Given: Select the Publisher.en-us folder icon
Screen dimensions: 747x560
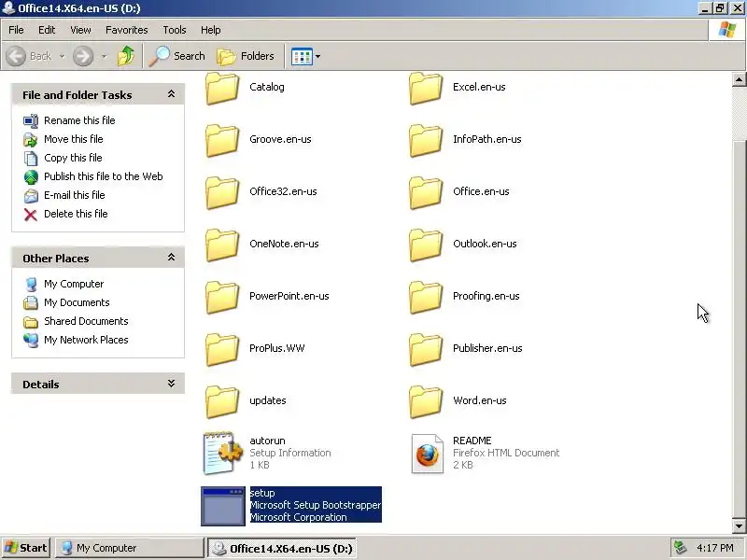Looking at the screenshot, I should coord(426,350).
